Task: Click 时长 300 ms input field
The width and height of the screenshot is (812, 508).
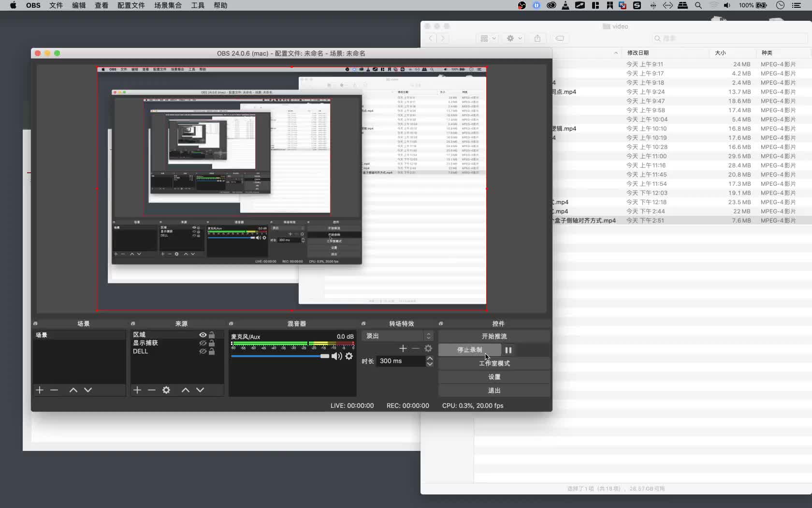Action: pyautogui.click(x=401, y=361)
